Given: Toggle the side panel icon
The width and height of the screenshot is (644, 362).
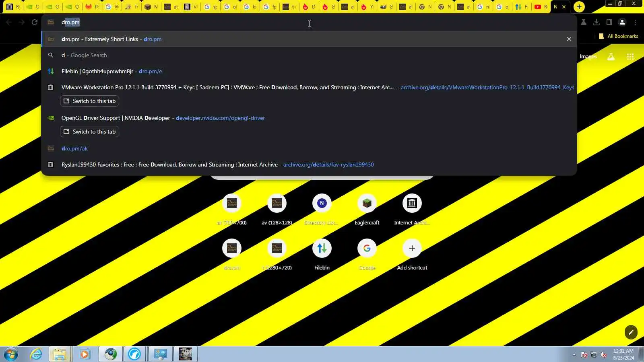Looking at the screenshot, I should (609, 22).
